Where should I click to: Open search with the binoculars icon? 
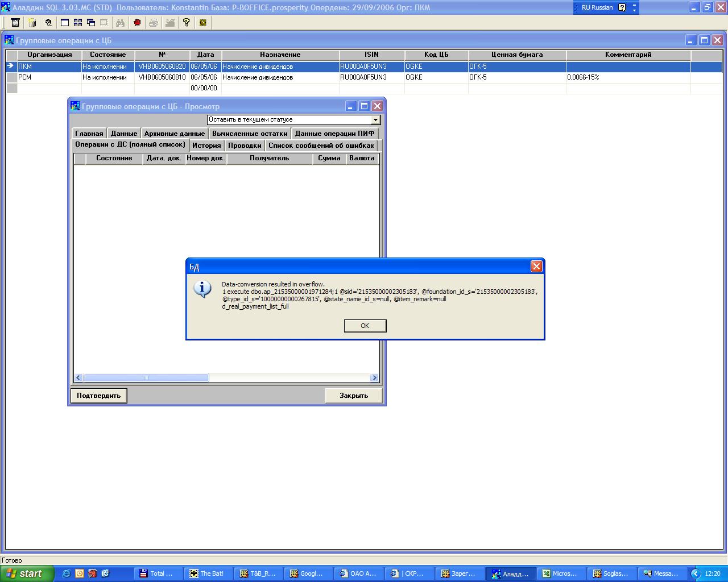(120, 23)
